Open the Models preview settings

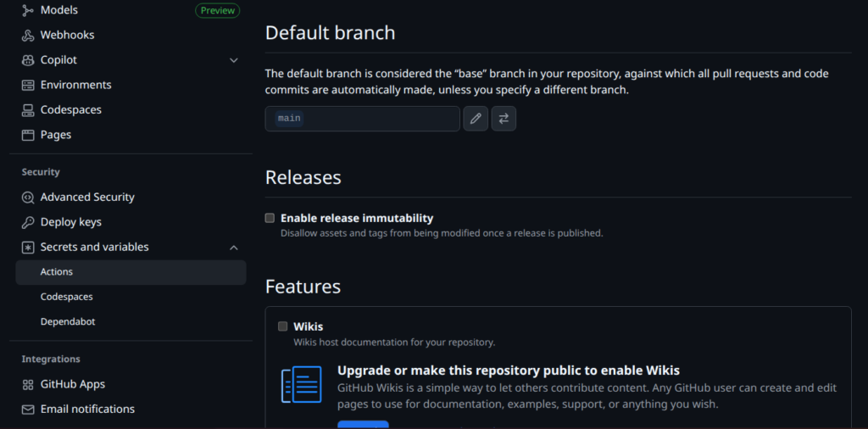(x=59, y=10)
